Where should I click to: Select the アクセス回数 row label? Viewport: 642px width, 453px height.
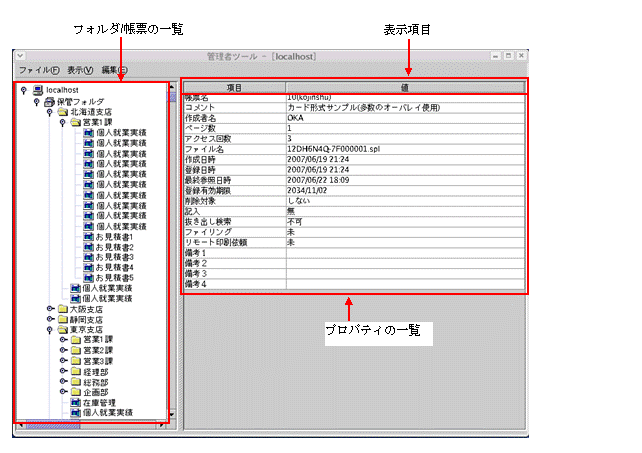(x=208, y=139)
